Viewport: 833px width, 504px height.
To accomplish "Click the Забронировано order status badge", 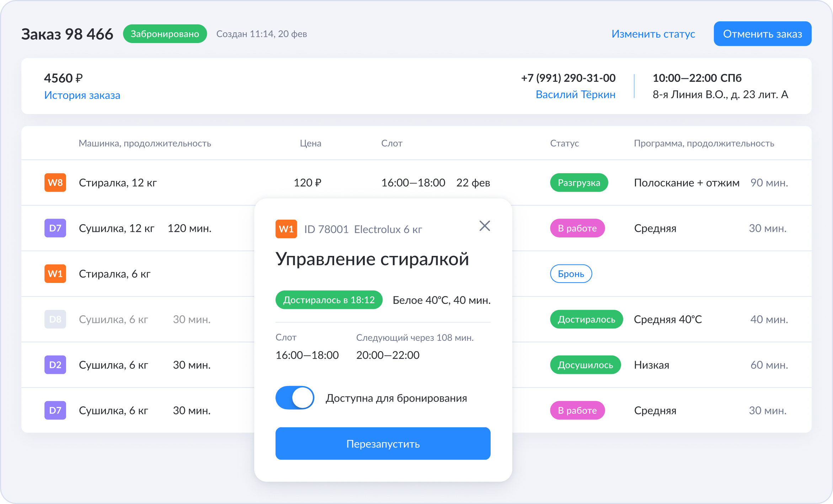I will (165, 34).
